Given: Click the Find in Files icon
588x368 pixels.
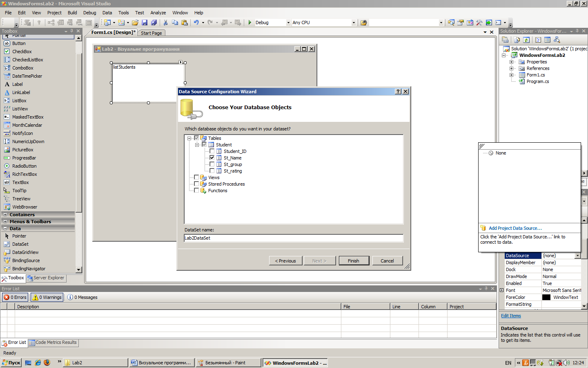Looking at the screenshot, I should point(363,22).
